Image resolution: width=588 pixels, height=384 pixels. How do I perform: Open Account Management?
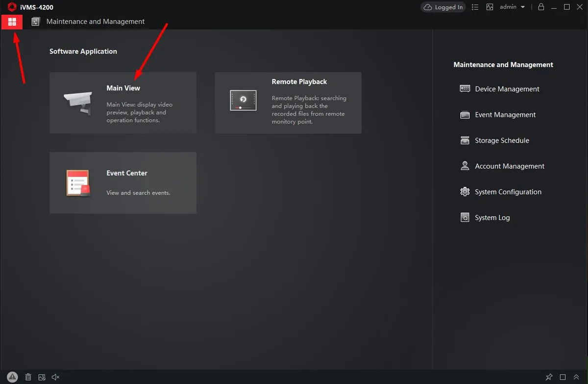(502, 166)
